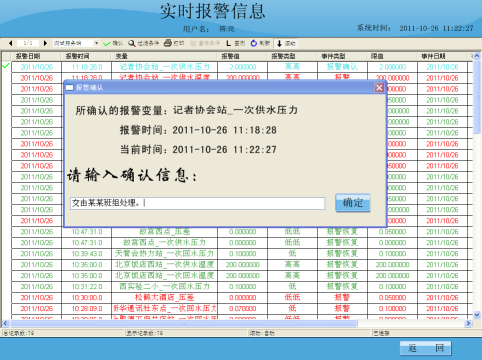Click 报警值 column header
This screenshot has height=360, width=482.
tap(242, 56)
